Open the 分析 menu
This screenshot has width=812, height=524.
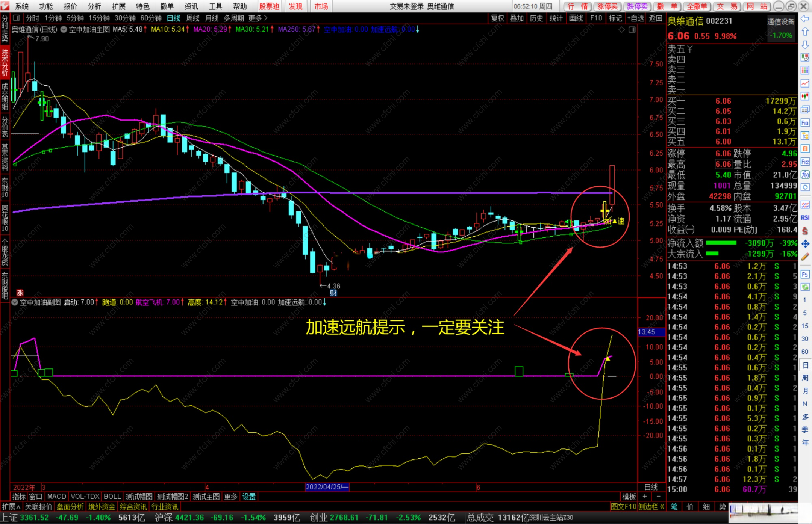tap(94, 6)
